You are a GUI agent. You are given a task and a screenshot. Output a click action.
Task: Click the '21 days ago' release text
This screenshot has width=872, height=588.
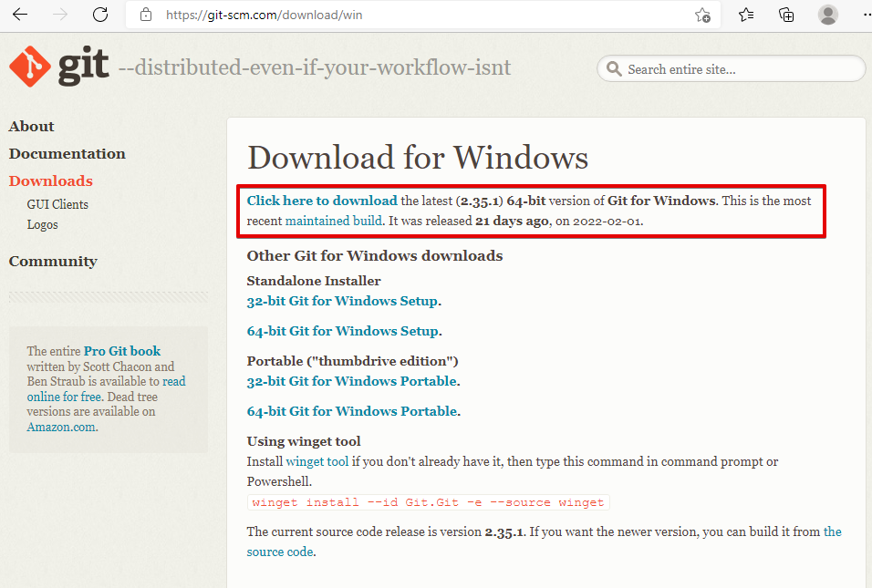(x=512, y=221)
